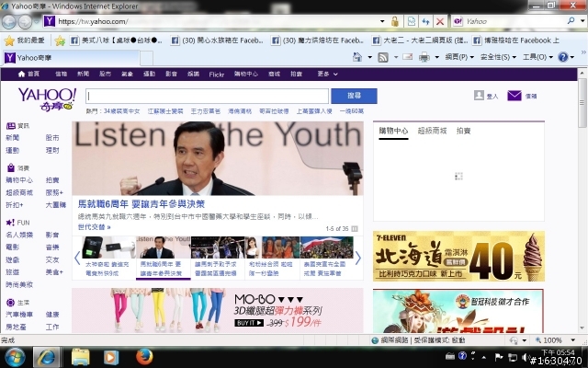Image resolution: width=588 pixels, height=368 pixels.
Task: Click the volume speaker icon in system tray
Action: [x=525, y=357]
